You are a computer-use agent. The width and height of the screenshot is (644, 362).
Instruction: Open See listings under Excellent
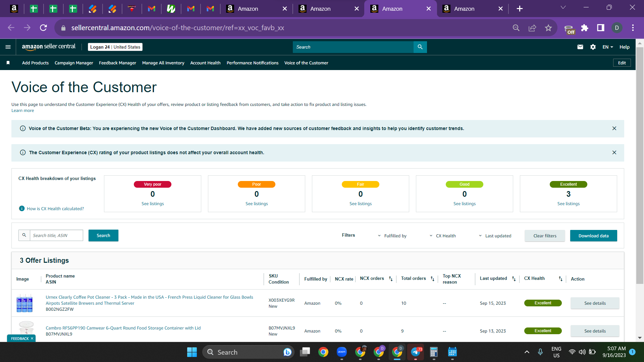[x=568, y=203]
